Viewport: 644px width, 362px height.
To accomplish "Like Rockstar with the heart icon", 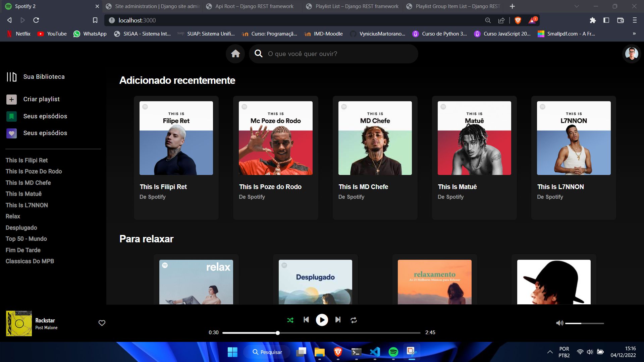I will (x=102, y=323).
